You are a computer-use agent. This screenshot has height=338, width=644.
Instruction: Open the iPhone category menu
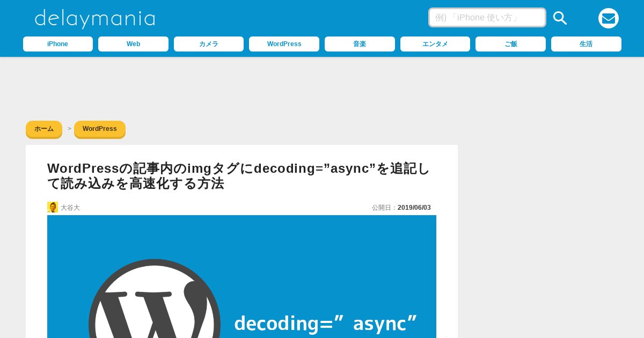tap(58, 44)
